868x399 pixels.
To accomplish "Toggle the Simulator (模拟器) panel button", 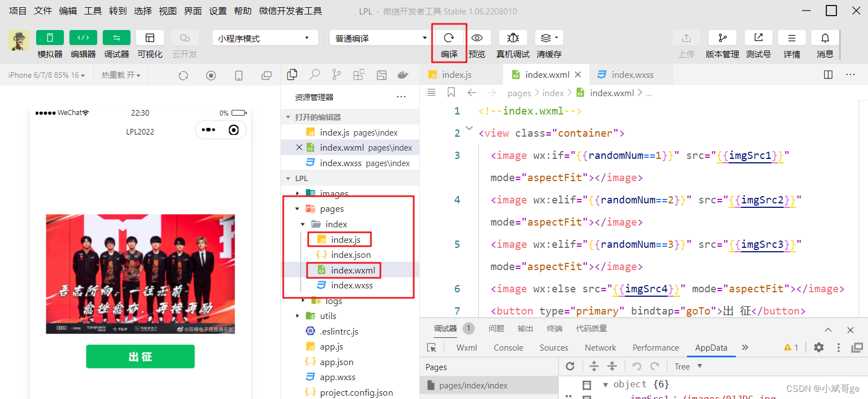I will tap(50, 38).
